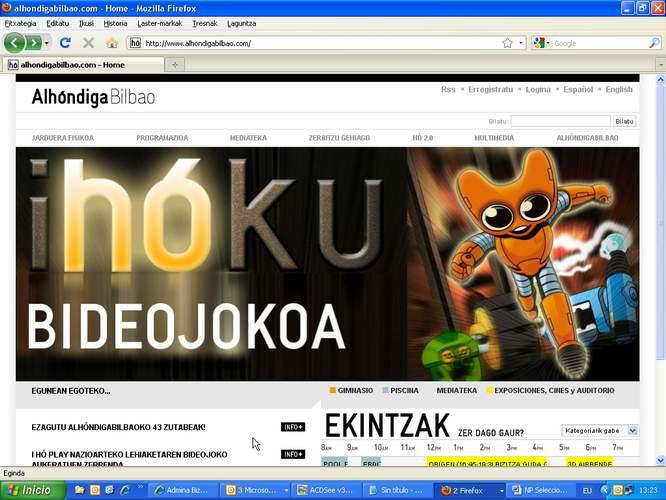The height and width of the screenshot is (500, 666).
Task: Open a new tab with the plus button
Action: (175, 65)
